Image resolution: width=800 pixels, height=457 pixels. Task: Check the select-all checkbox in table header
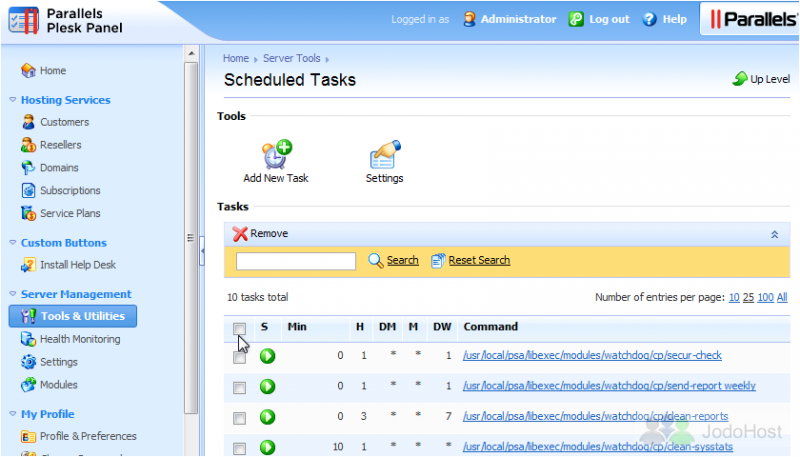239,328
